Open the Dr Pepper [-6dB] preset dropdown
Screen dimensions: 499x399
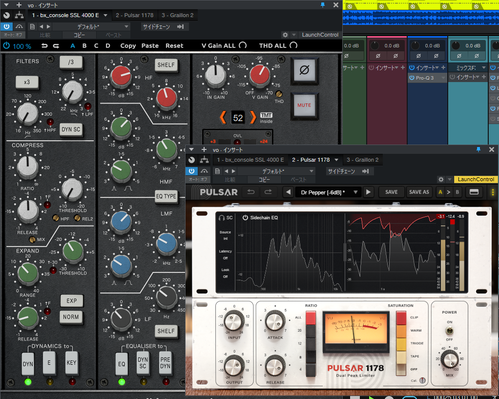click(328, 192)
